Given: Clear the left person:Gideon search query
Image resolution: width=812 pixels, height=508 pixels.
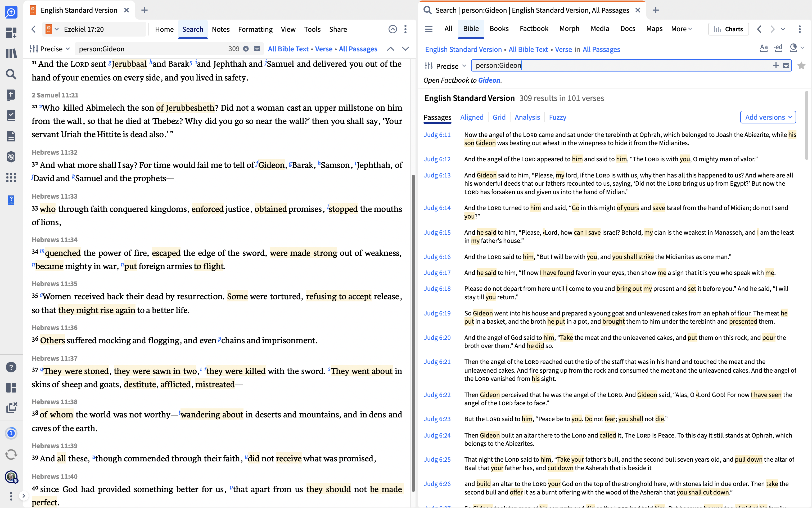Looking at the screenshot, I should coord(246,49).
